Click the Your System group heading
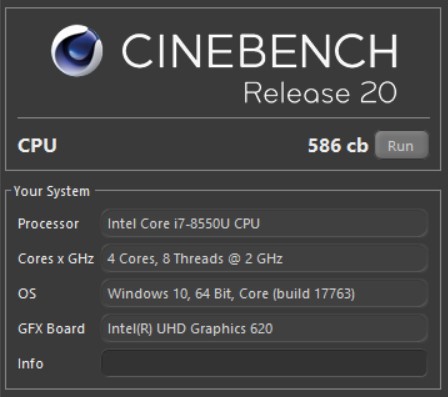Image resolution: width=448 pixels, height=397 pixels. click(x=52, y=191)
